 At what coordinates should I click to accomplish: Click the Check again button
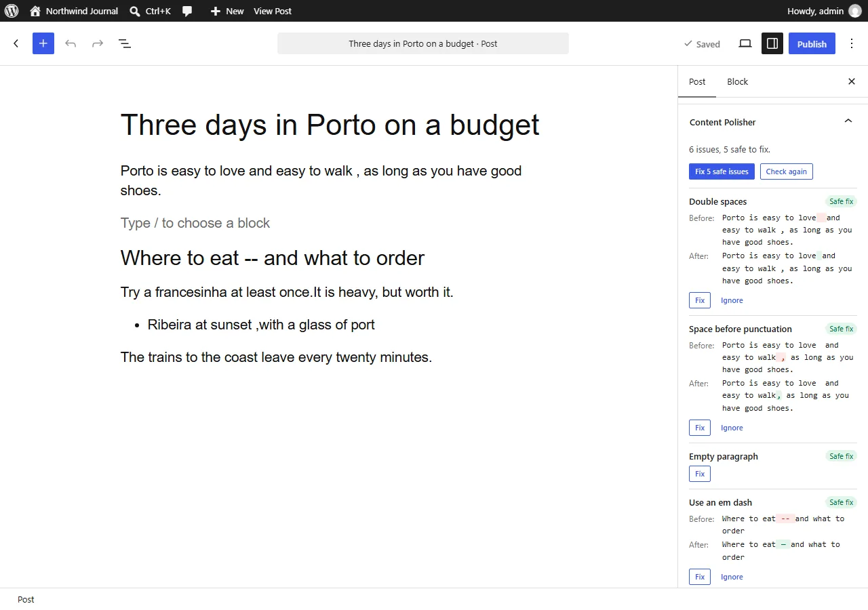786,171
